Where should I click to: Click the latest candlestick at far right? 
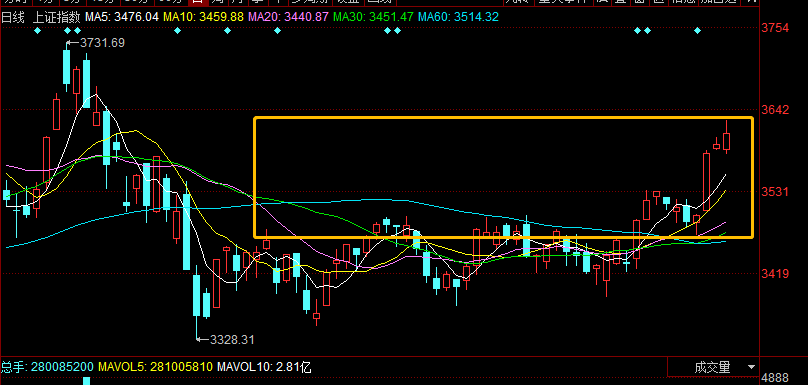point(727,141)
